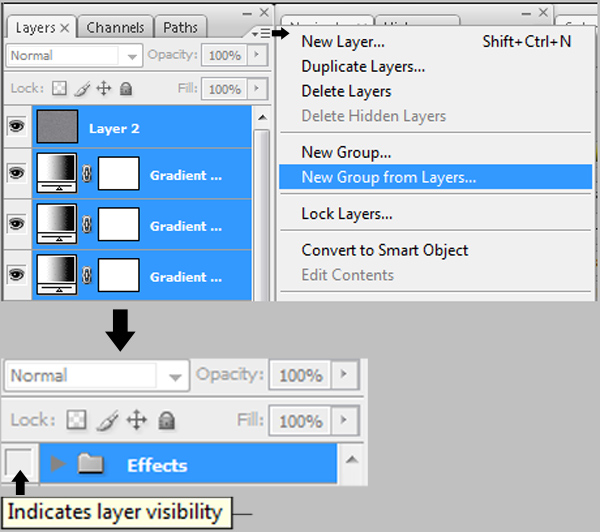Choose Duplicate Layers from menu
Viewport: 600px width, 532px height.
pyautogui.click(x=363, y=67)
